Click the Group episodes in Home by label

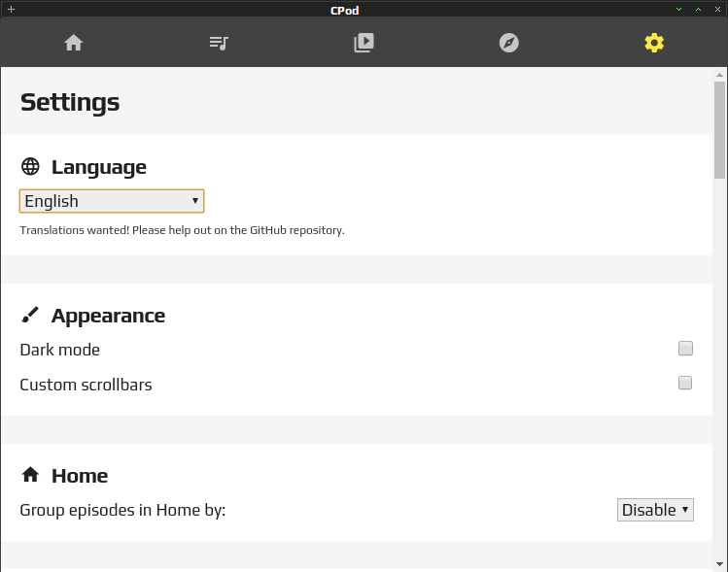tap(122, 510)
